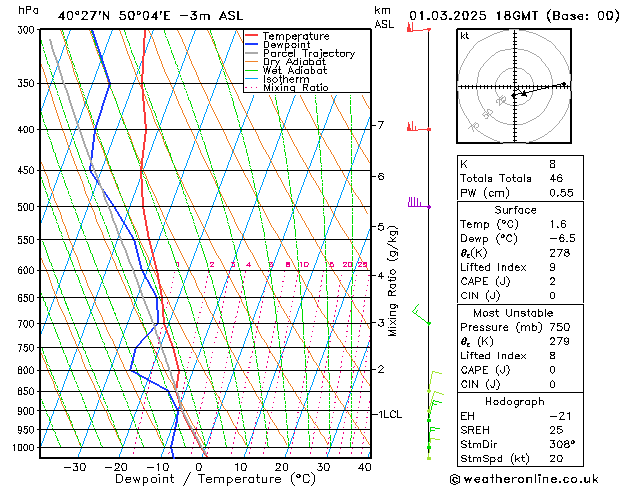Screen dimensions: 629x486
Task: Click the 4 km altitude label
Action: [x=381, y=275]
